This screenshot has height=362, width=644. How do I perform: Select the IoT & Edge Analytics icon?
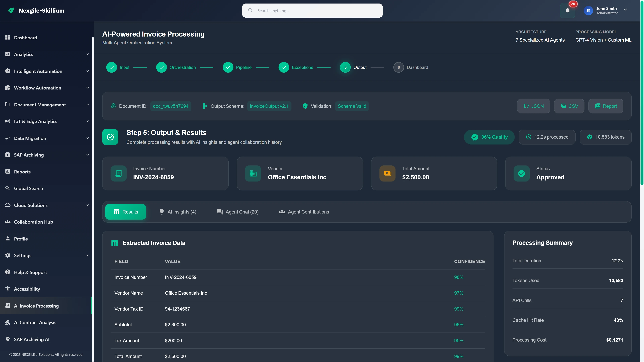pos(8,121)
